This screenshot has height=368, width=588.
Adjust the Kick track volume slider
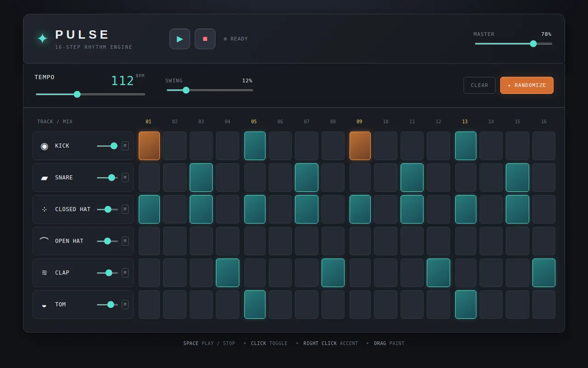tap(107, 146)
